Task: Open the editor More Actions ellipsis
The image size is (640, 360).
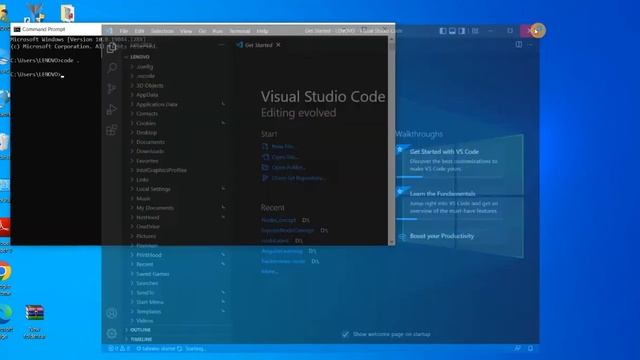Action: click(x=530, y=44)
